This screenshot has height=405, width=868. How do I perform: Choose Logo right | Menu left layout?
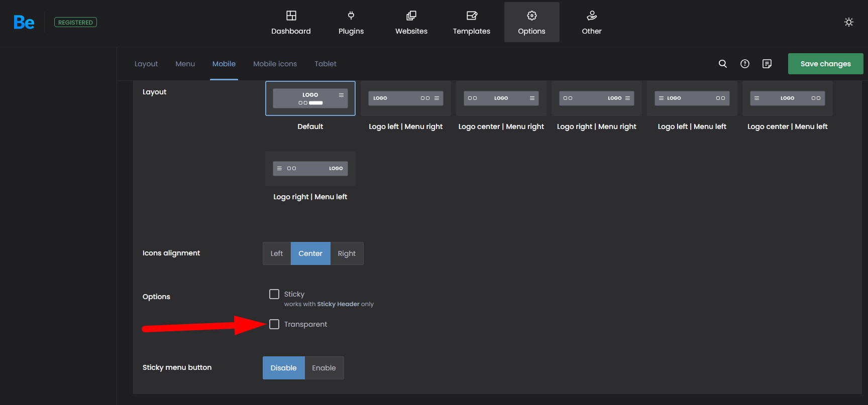pos(310,169)
